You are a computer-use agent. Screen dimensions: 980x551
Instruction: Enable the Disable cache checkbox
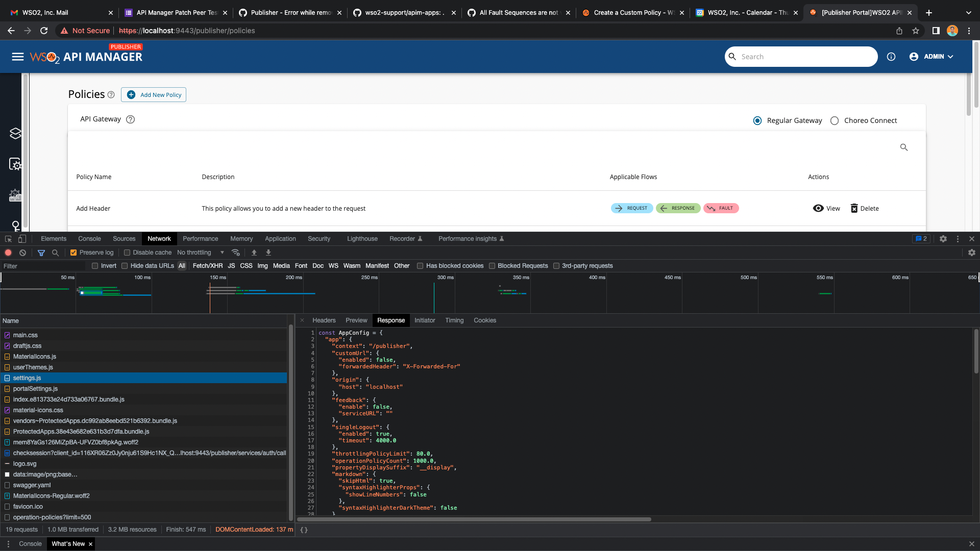coord(126,252)
